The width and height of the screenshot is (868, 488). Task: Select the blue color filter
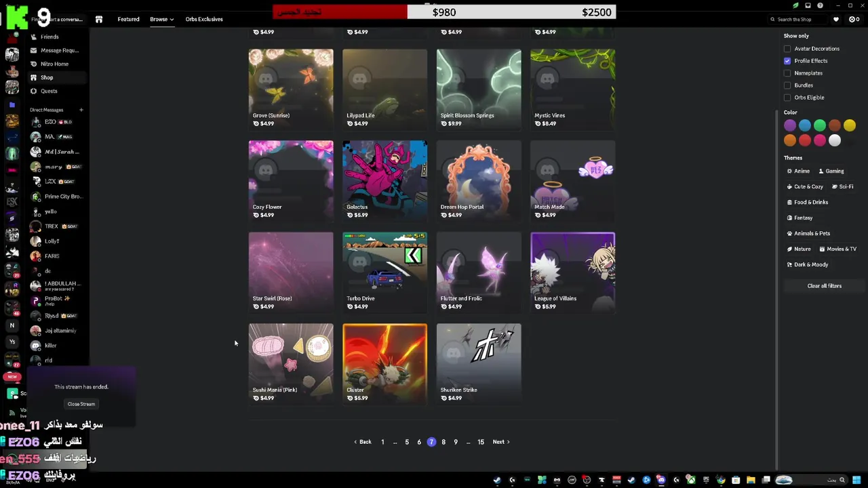(x=805, y=125)
